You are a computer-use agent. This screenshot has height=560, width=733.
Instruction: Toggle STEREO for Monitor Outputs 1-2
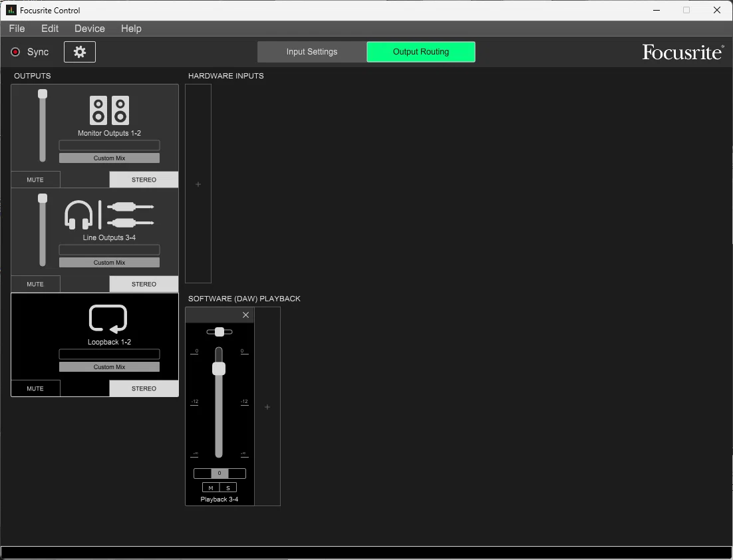(144, 180)
